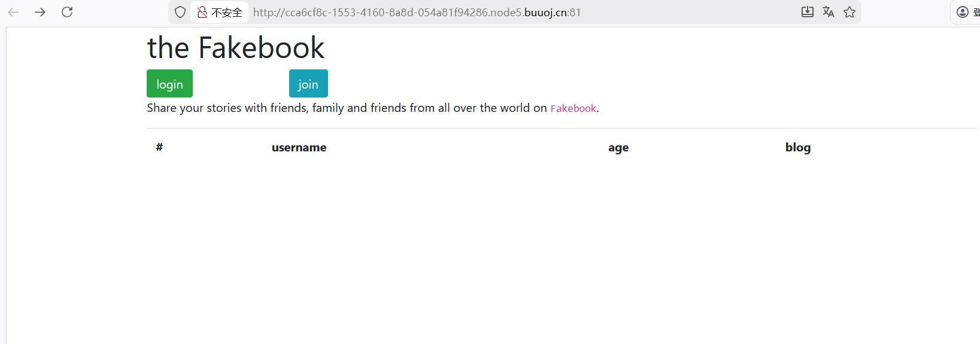Click the 不安全 security label

click(x=227, y=13)
